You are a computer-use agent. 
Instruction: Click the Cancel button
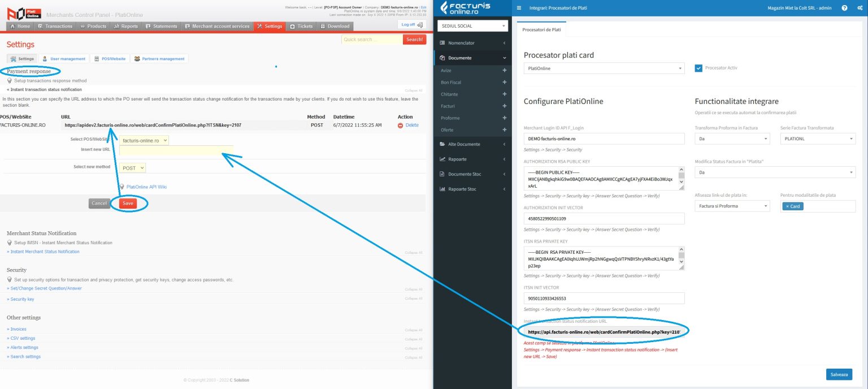(x=99, y=204)
